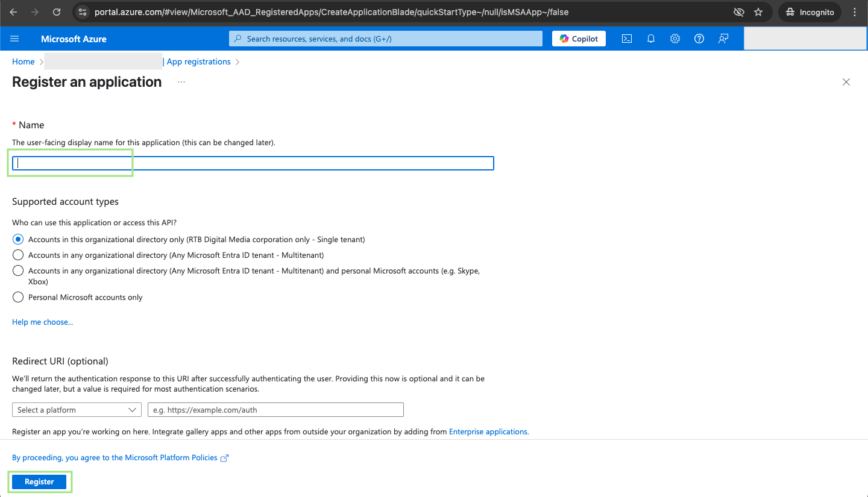The height and width of the screenshot is (497, 868).
Task: Click the Who can use this application question text
Action: click(94, 223)
